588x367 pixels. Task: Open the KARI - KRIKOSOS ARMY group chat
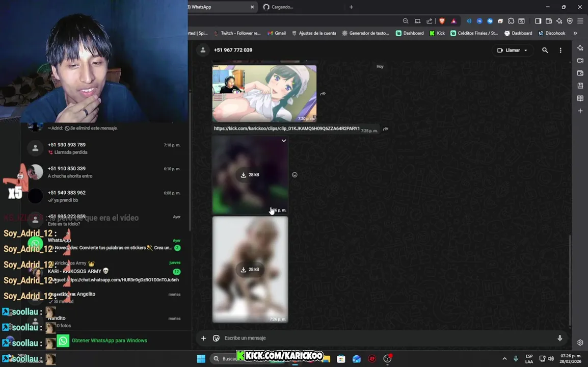[107, 271]
